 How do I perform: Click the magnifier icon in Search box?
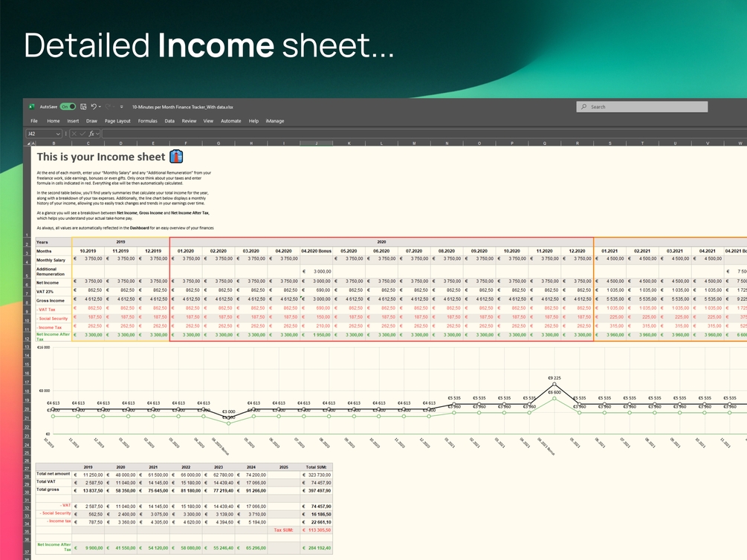click(x=583, y=107)
